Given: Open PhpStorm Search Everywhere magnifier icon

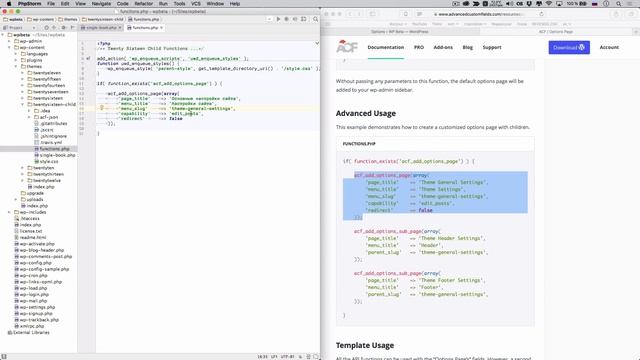Looking at the screenshot, I should tap(316, 19).
